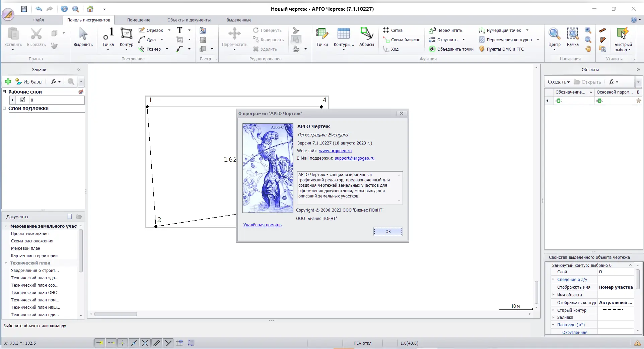Click the Обозначение filter input field
Viewport: 644px width, 349px height.
(x=574, y=101)
